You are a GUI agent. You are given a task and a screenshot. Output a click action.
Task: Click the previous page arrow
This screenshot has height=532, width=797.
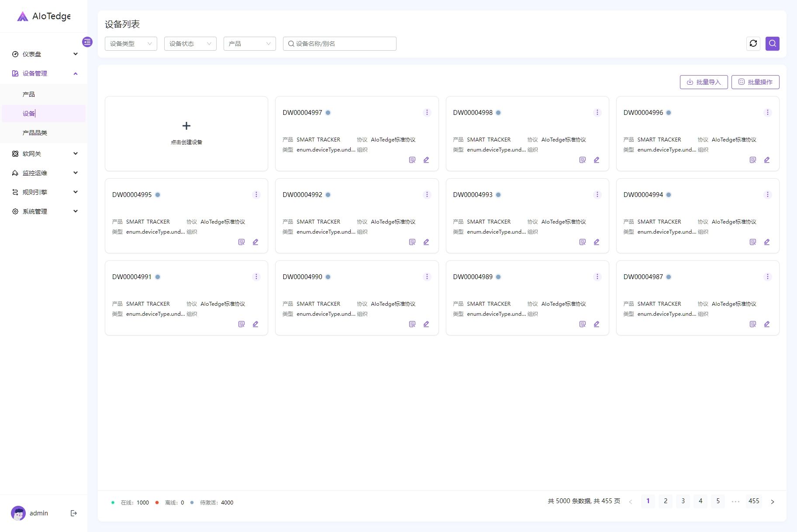click(631, 501)
